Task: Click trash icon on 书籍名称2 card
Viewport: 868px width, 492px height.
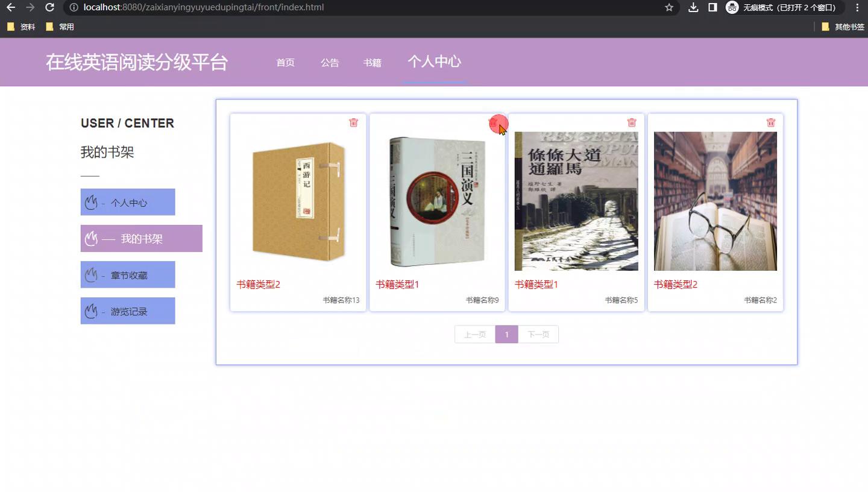Action: pyautogui.click(x=771, y=122)
